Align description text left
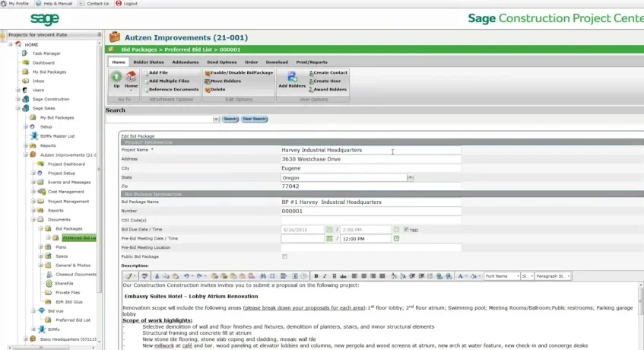The width and height of the screenshot is (644, 350). point(354,276)
